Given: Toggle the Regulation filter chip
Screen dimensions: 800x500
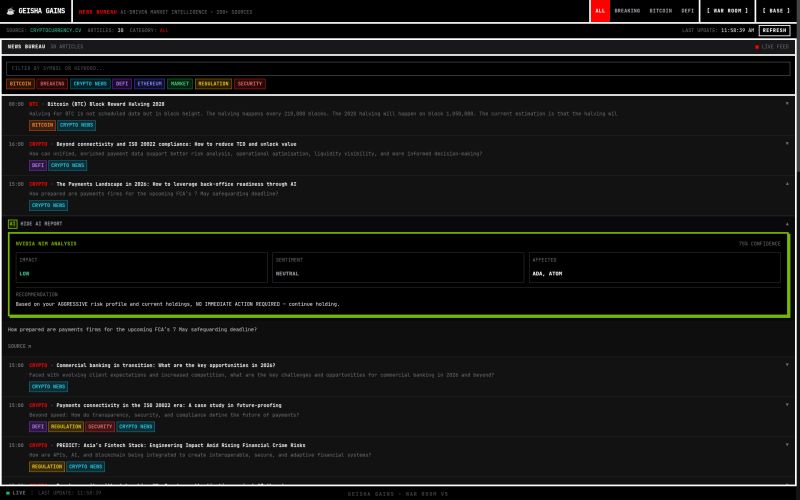Looking at the screenshot, I should [x=213, y=84].
